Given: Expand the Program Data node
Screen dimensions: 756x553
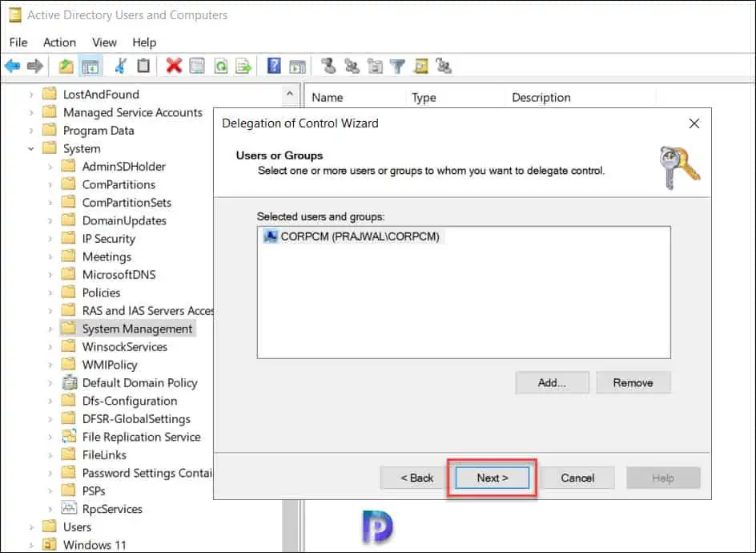Looking at the screenshot, I should [x=31, y=131].
